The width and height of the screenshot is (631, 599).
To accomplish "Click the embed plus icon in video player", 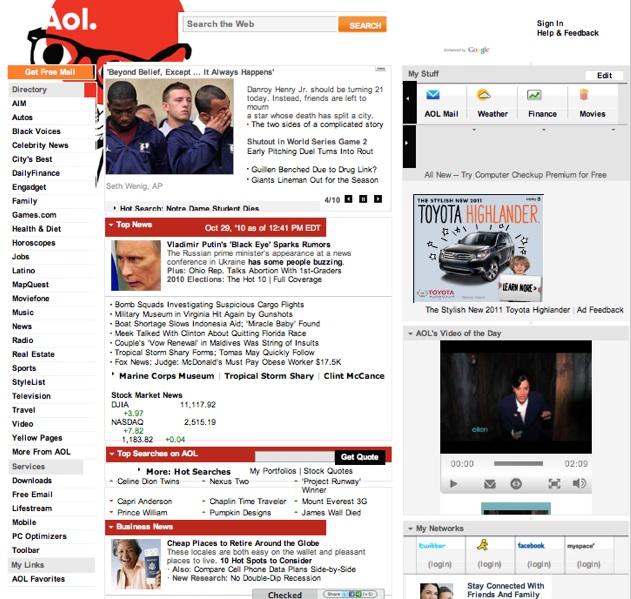I will 516,483.
